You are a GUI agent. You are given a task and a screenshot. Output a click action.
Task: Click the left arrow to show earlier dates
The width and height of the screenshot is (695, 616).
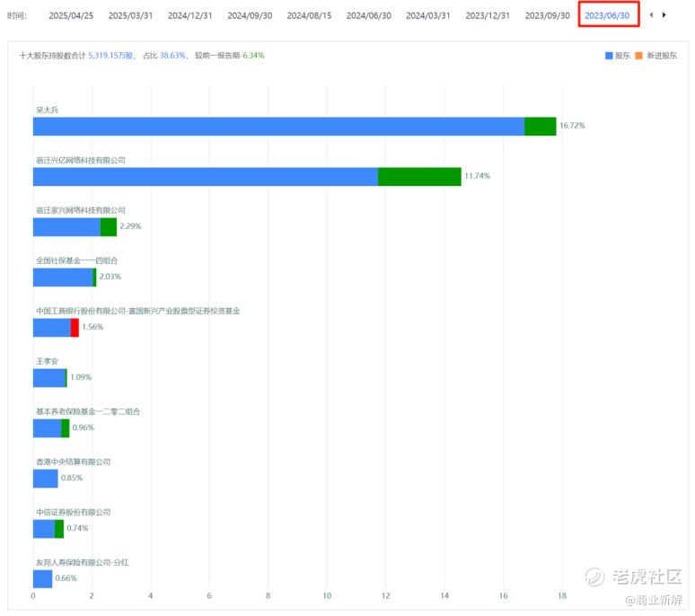651,15
